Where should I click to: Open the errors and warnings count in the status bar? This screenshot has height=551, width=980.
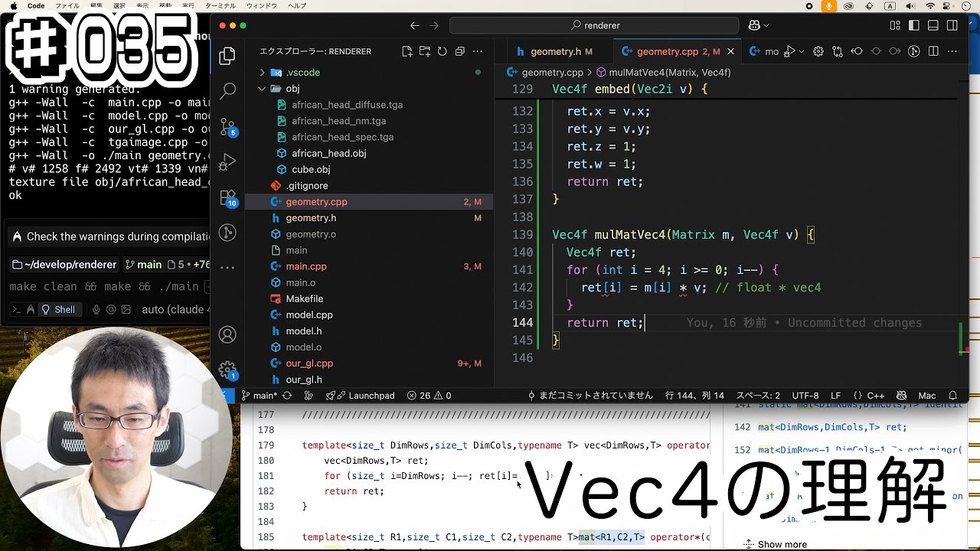[429, 396]
